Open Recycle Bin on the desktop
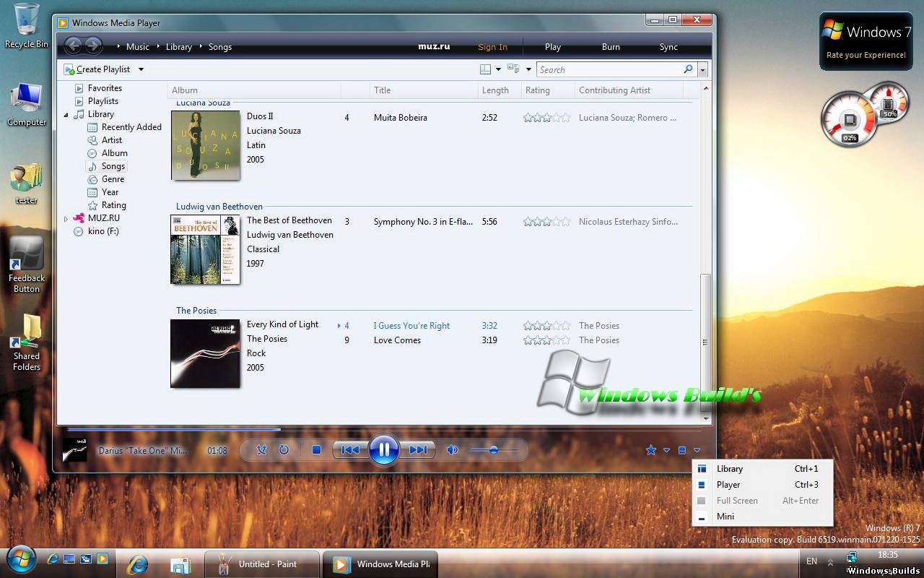Screen dimensions: 924x578 (27, 26)
